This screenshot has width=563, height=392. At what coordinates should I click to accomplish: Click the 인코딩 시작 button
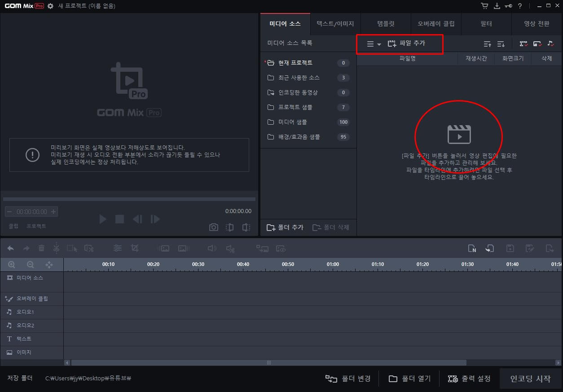pyautogui.click(x=530, y=379)
